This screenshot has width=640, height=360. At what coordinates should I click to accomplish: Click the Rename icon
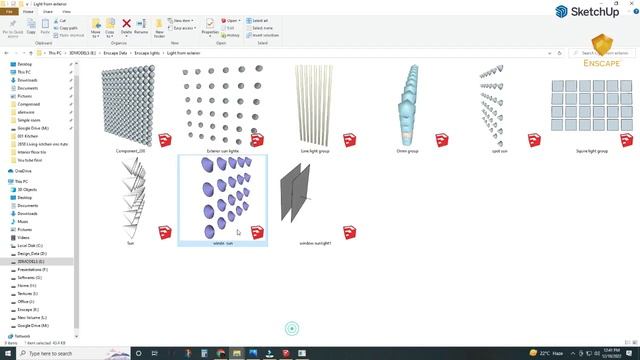141,24
